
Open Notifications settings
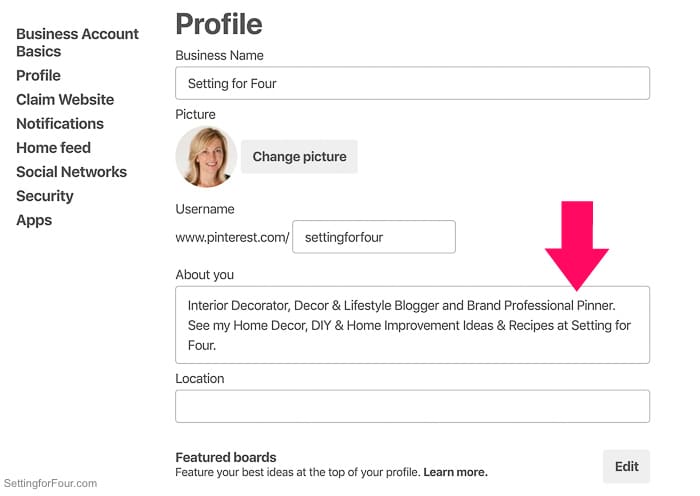tap(60, 124)
